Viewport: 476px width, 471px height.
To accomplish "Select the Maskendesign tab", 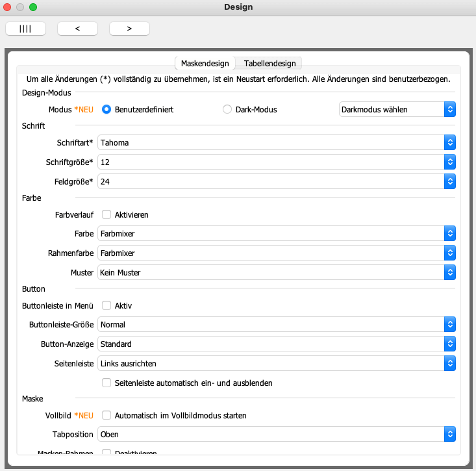I will [205, 64].
